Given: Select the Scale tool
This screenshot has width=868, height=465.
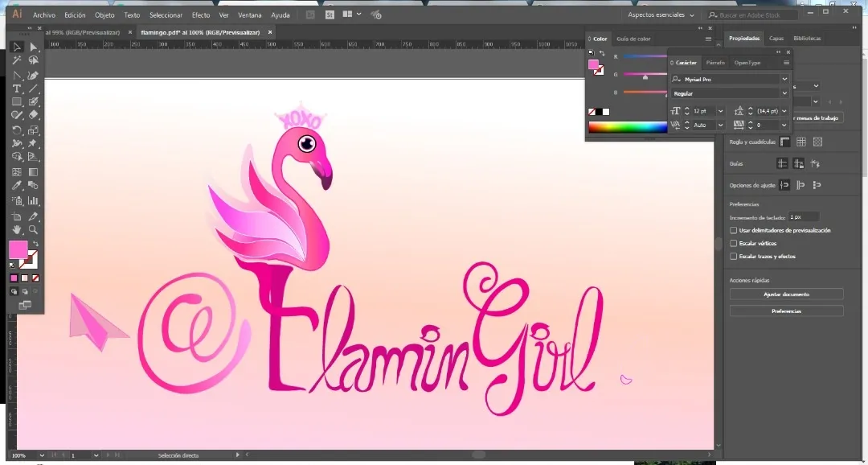Looking at the screenshot, I should [x=33, y=130].
